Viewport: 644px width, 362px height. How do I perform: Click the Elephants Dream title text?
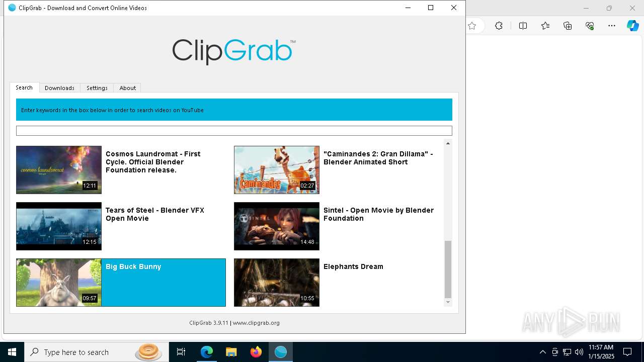[353, 266]
